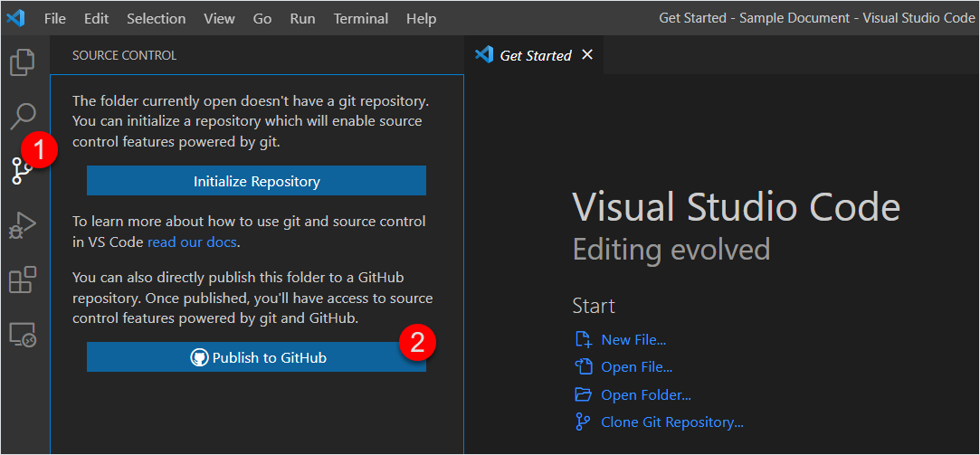The image size is (980, 455).
Task: Open the Search view in activity bar
Action: (24, 117)
